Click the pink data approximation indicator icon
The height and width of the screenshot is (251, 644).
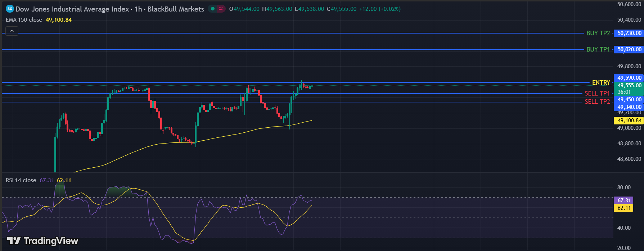pos(221,9)
